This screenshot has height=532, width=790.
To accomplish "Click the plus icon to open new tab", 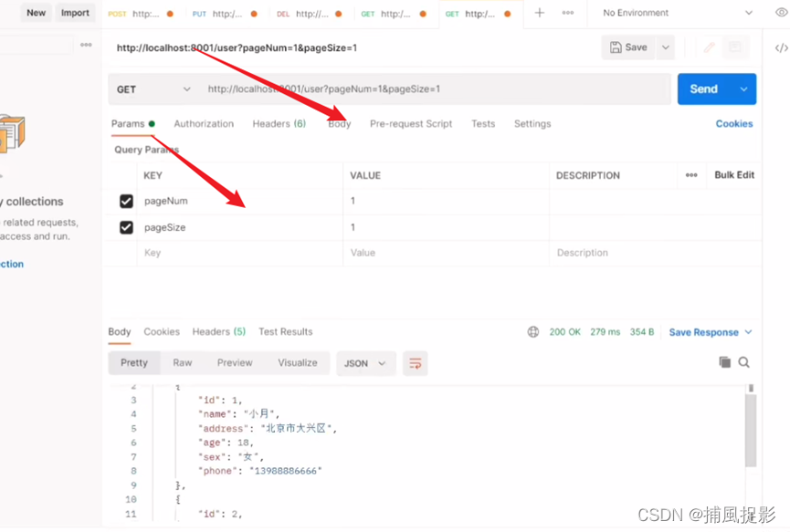I will click(x=540, y=13).
